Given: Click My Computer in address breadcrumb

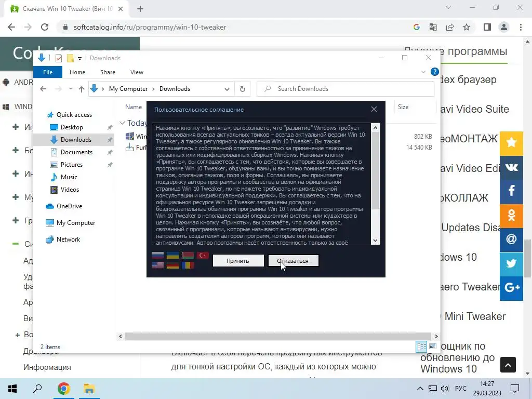Looking at the screenshot, I should point(128,89).
